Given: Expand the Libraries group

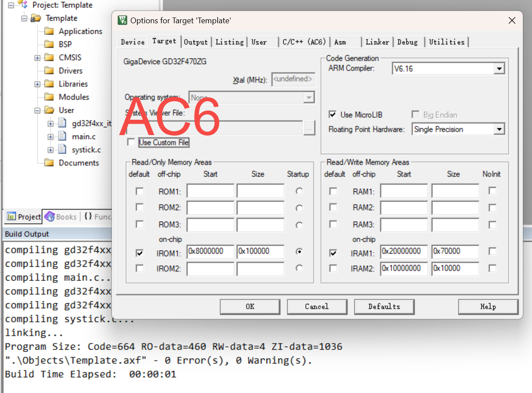Looking at the screenshot, I should pyautogui.click(x=37, y=84).
